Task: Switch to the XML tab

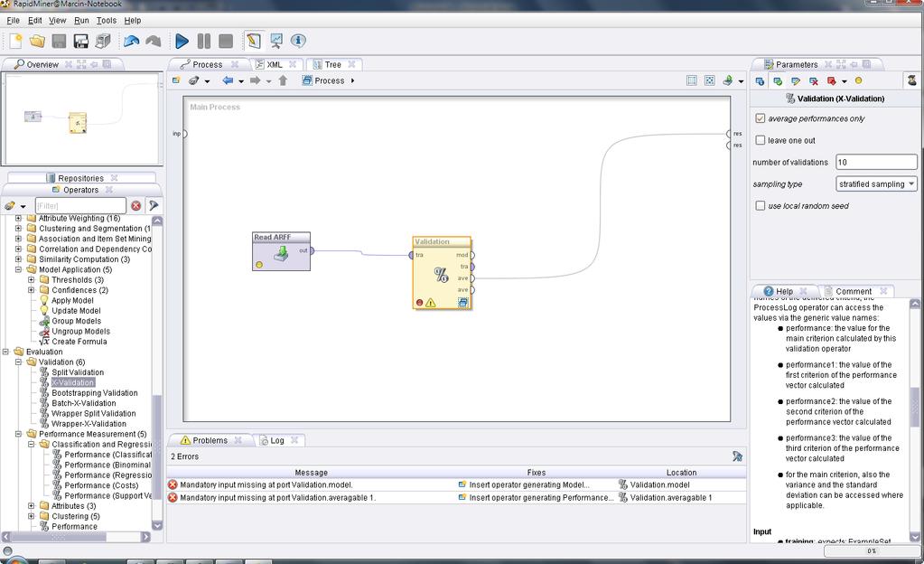Action: point(275,64)
